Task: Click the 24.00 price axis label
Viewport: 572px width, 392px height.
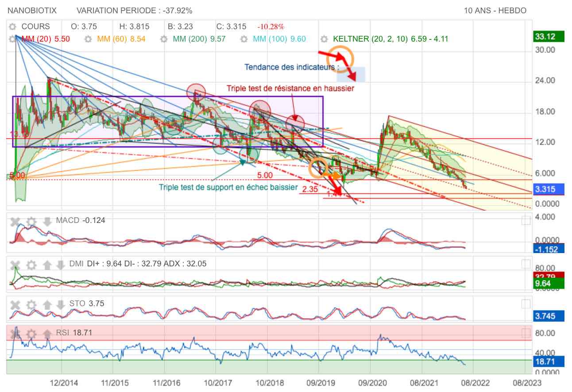Action: (x=545, y=81)
